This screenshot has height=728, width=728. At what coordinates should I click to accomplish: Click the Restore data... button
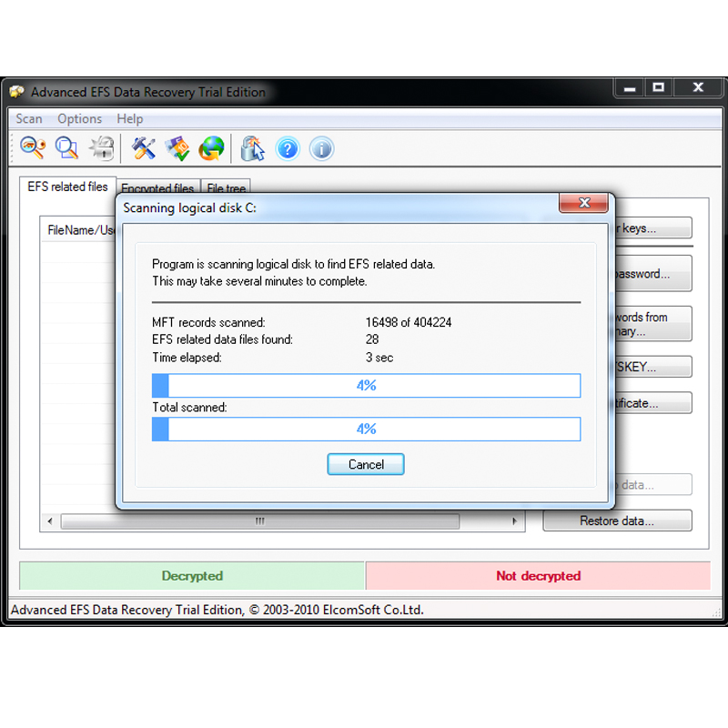coord(617,521)
